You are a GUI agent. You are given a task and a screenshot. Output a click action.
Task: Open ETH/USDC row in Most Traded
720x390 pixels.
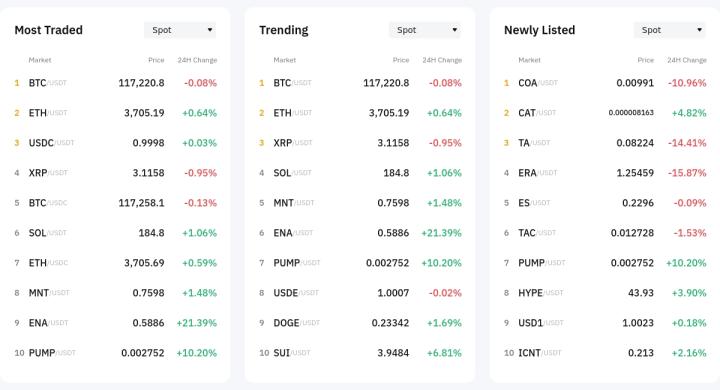click(115, 263)
